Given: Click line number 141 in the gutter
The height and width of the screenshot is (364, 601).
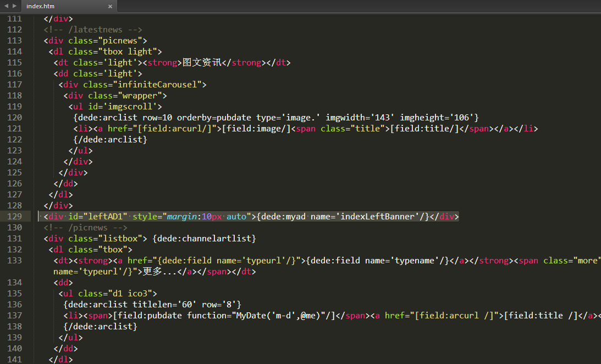Looking at the screenshot, I should click(14, 360).
